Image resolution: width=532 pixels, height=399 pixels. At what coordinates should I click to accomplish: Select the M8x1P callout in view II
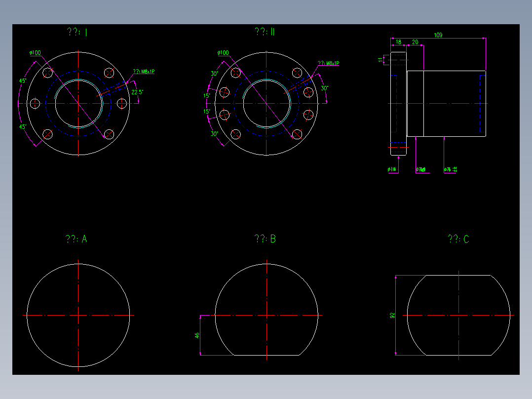pyautogui.click(x=328, y=63)
